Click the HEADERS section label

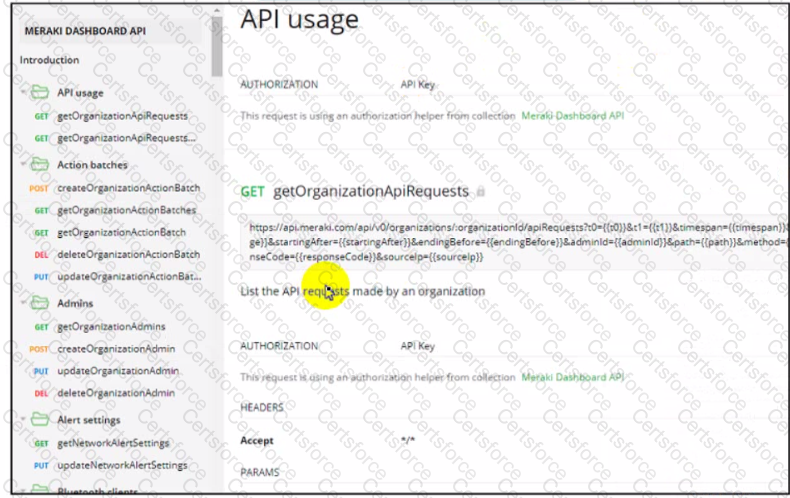[x=262, y=407]
